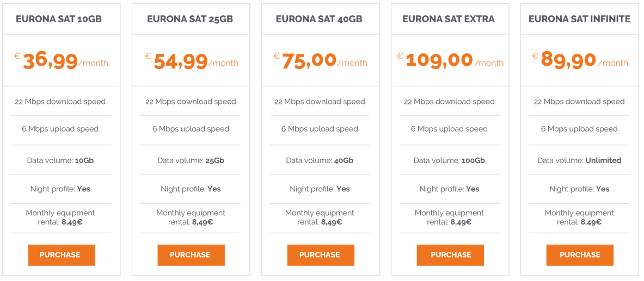
Task: Click the €75,00/month price
Action: [320, 60]
